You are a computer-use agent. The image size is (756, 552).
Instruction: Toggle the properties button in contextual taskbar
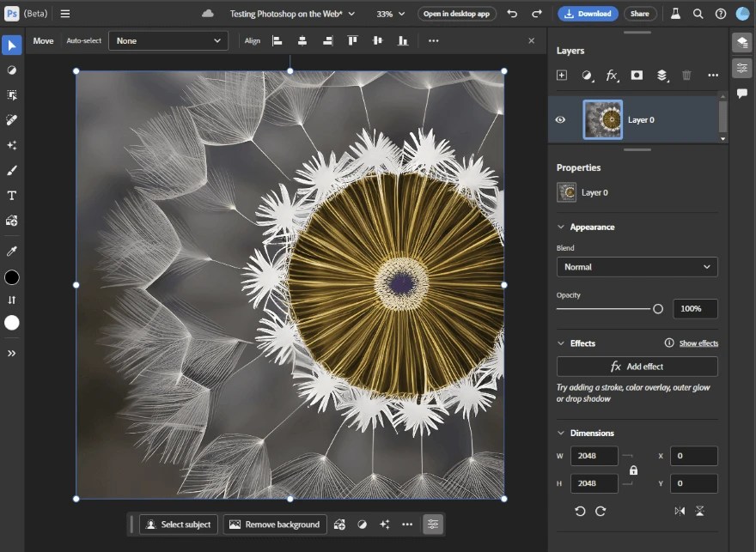click(433, 525)
